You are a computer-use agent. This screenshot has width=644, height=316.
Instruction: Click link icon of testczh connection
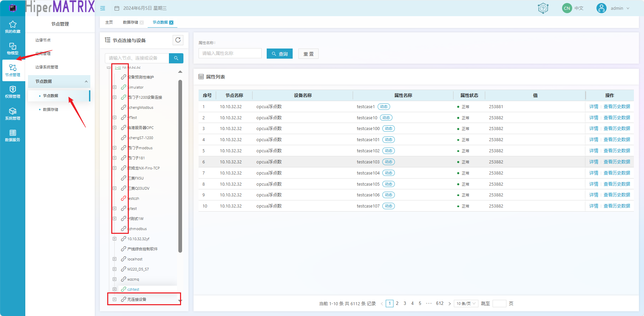pyautogui.click(x=123, y=198)
